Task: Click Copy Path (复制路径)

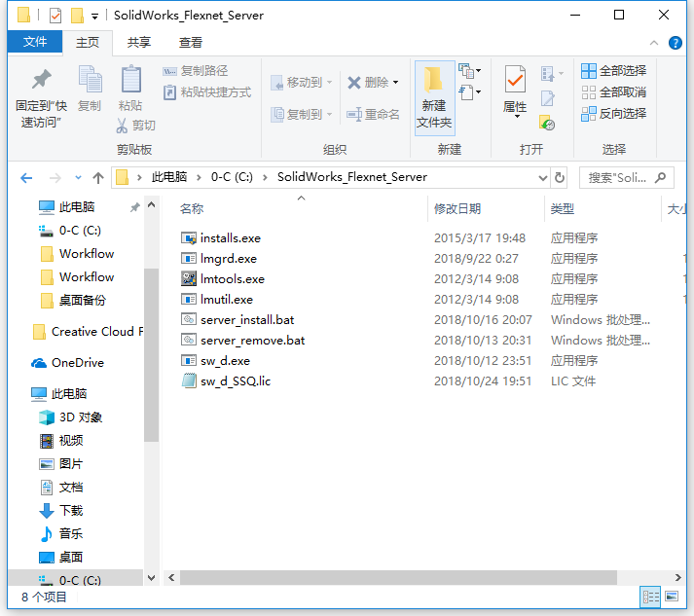Action: (196, 71)
